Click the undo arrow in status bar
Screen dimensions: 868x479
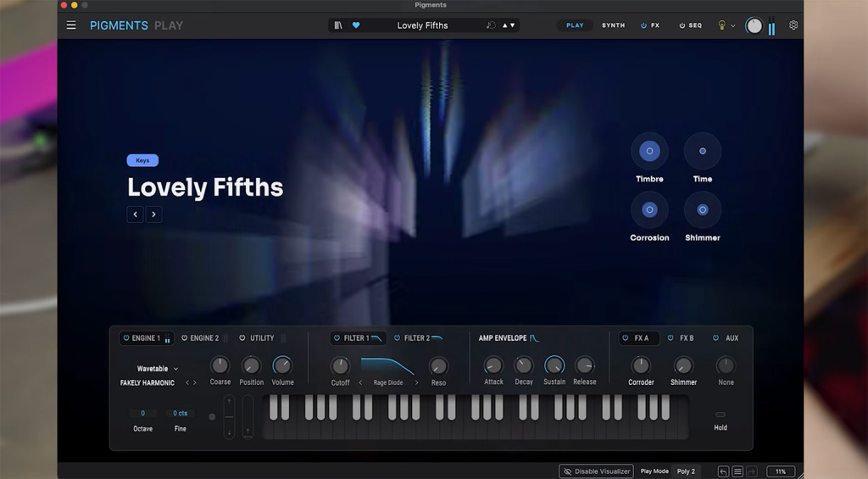point(724,471)
